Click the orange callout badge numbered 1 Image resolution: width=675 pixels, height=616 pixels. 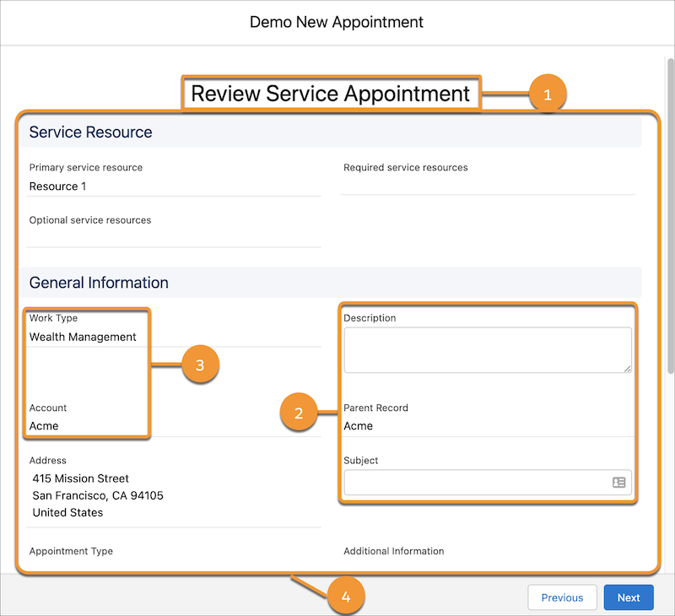[x=548, y=93]
